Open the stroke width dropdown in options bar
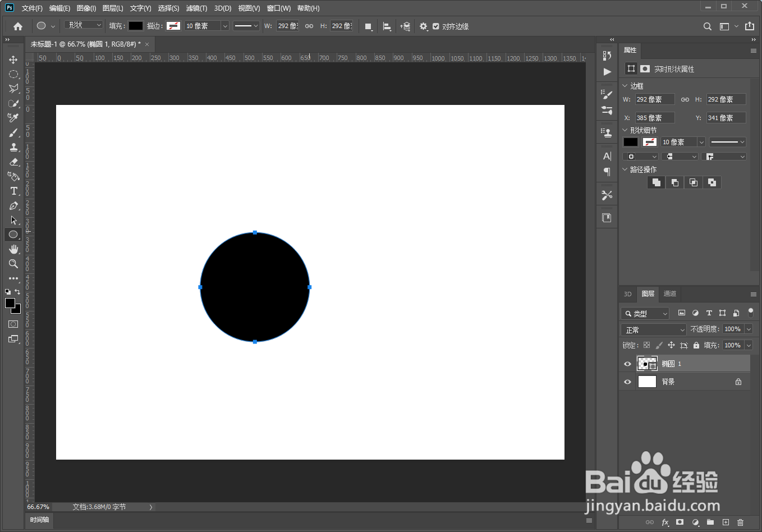 (225, 26)
